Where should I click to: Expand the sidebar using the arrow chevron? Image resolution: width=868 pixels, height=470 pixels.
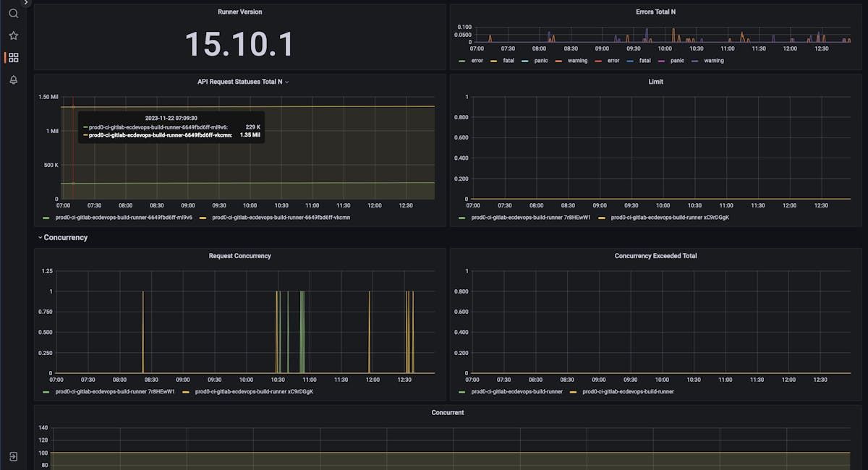coord(25,3)
